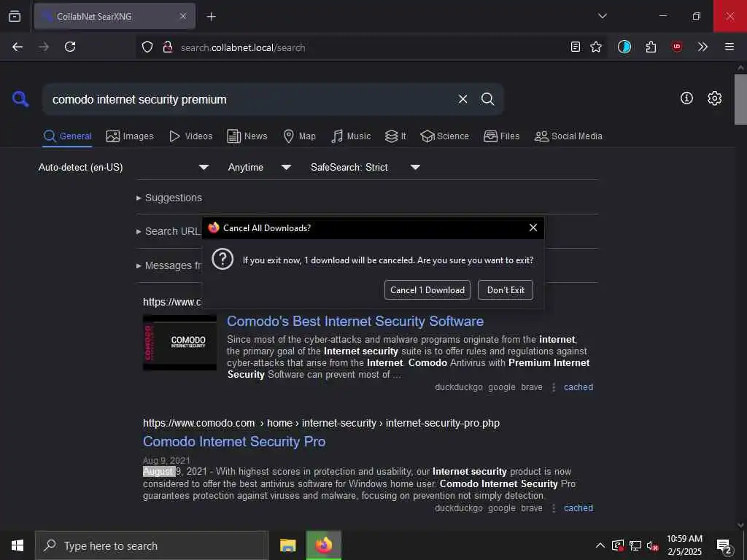Open cached link for Comodo's Best result

[578, 387]
